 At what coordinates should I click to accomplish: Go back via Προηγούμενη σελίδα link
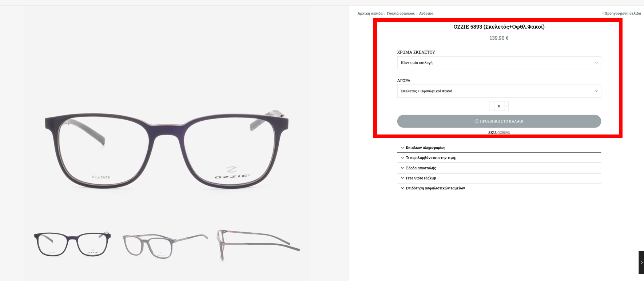point(621,13)
